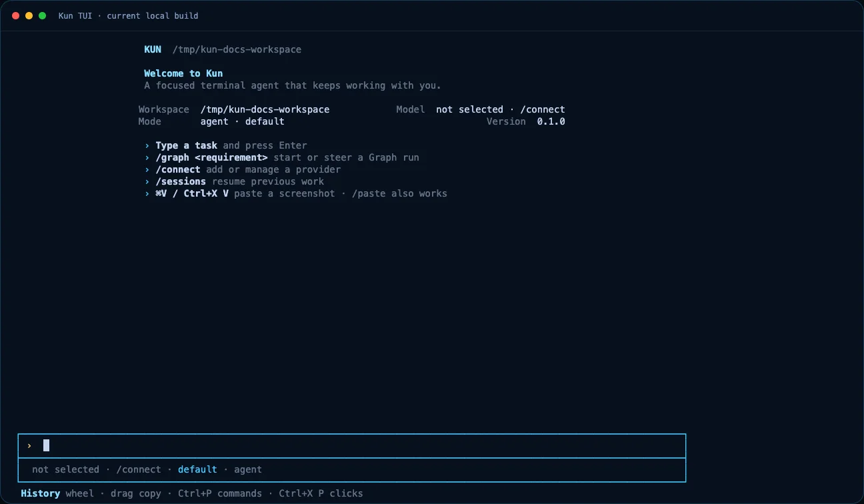864x504 pixels.
Task: Click 'Ctrl+P commands' in the footer
Action: (220, 493)
